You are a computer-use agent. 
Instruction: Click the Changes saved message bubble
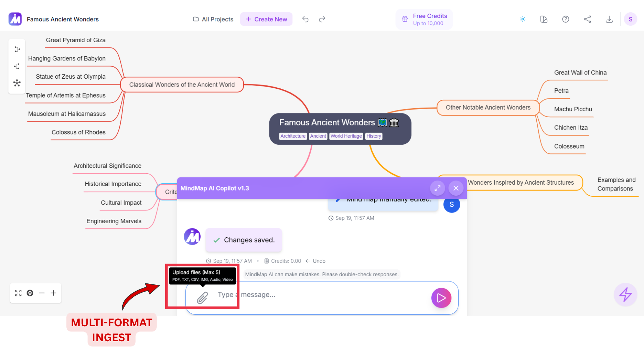pyautogui.click(x=244, y=240)
